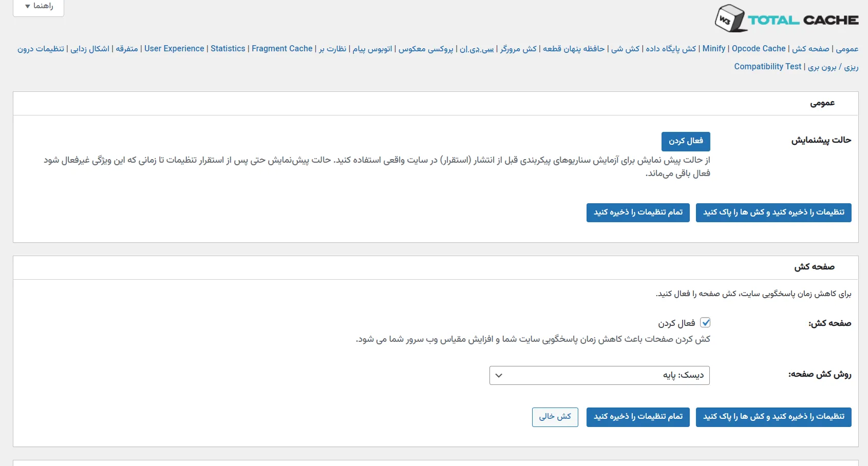Image resolution: width=868 pixels, height=466 pixels.
Task: Open the کش پایگاه داده link
Action: 671,49
